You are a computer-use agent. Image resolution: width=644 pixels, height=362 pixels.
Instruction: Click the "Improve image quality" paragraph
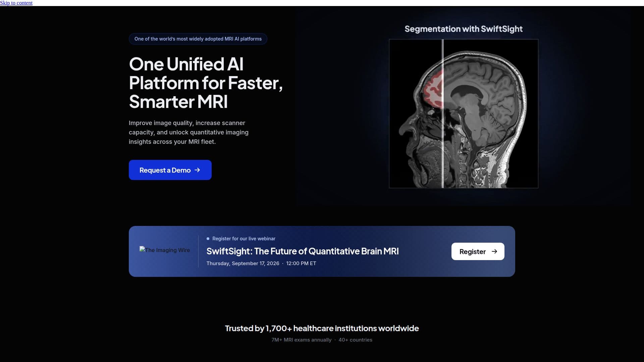pos(189,132)
